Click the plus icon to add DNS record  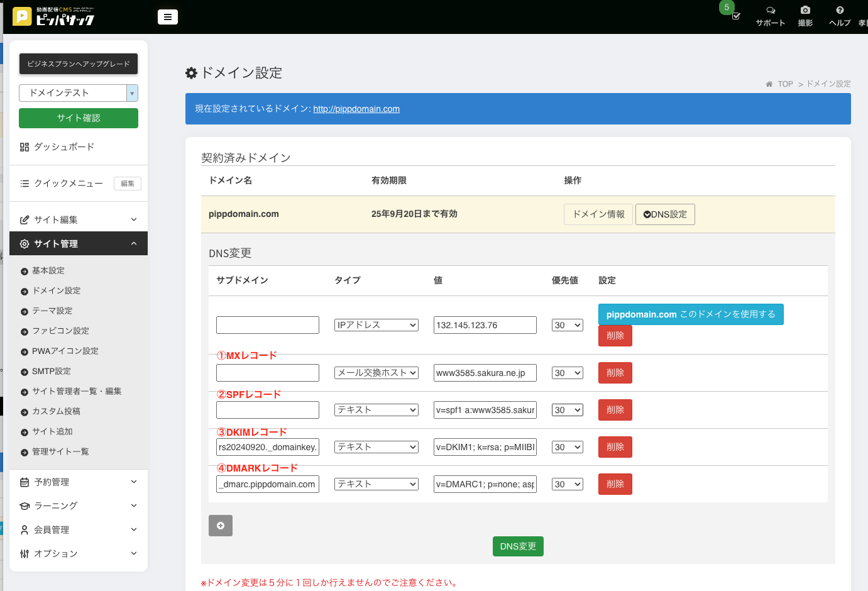pos(221,526)
